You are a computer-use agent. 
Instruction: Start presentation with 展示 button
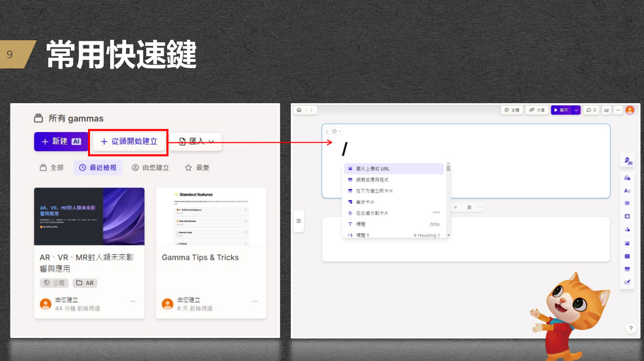(561, 110)
